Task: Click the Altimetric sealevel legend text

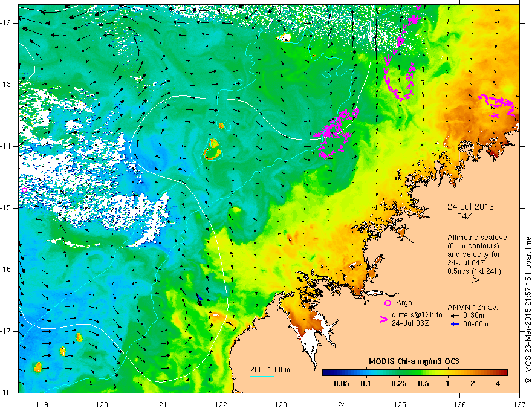Action: tap(478, 238)
